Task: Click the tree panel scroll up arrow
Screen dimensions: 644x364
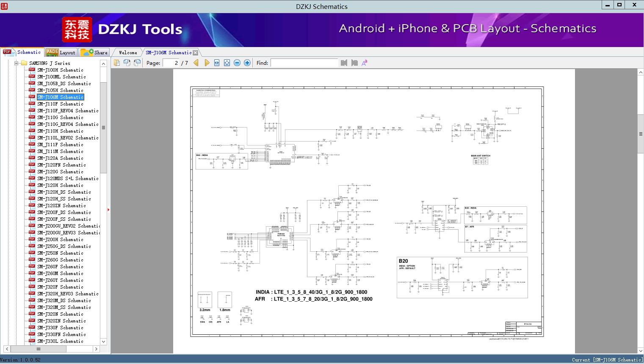Action: click(x=103, y=64)
